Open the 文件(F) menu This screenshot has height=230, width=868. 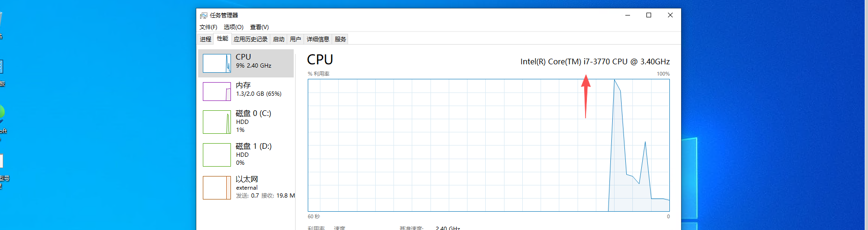[x=208, y=27]
